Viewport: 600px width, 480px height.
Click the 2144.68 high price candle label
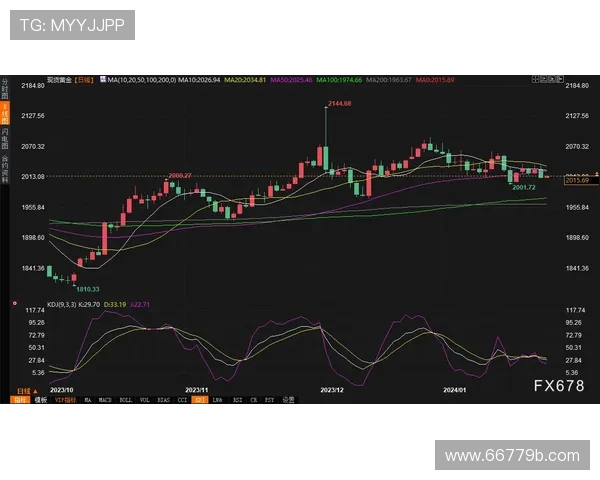339,103
